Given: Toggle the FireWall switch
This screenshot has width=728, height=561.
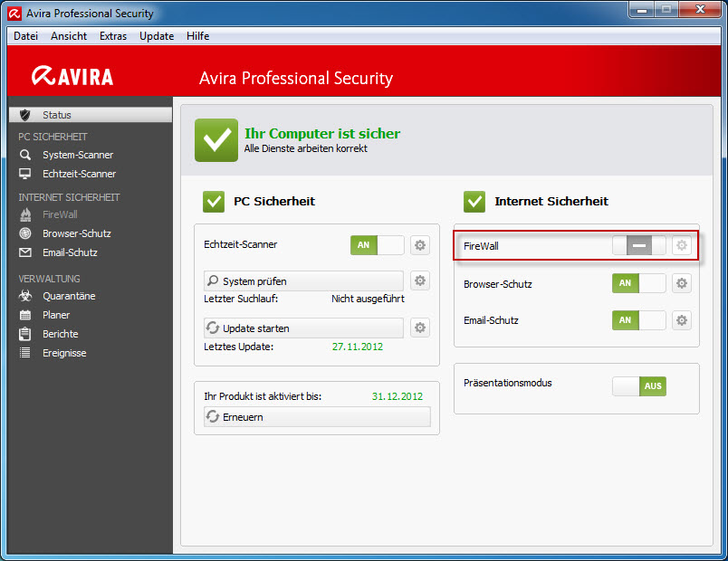Looking at the screenshot, I should point(639,245).
